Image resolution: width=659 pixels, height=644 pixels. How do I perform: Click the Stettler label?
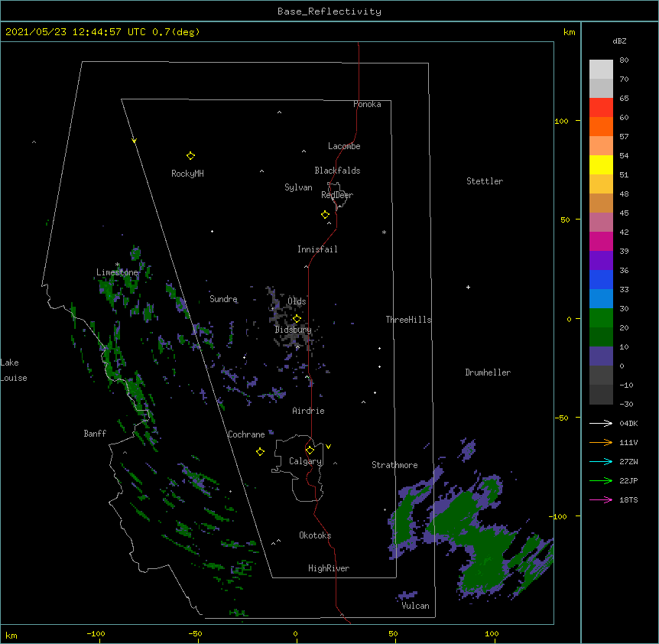pos(485,181)
